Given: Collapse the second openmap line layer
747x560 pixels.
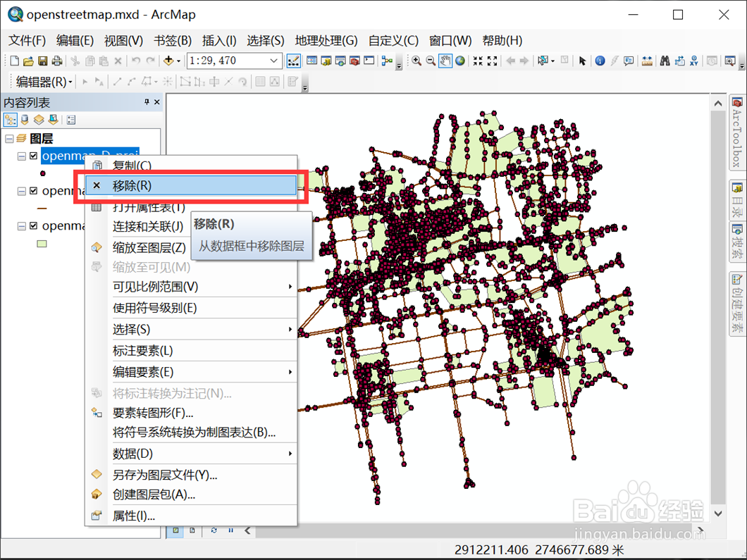Looking at the screenshot, I should [21, 191].
